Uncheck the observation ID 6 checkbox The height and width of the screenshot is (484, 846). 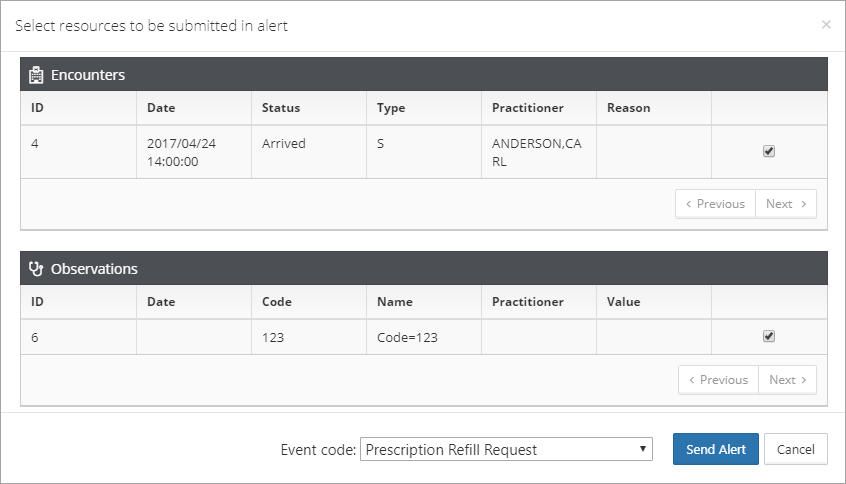(x=769, y=336)
